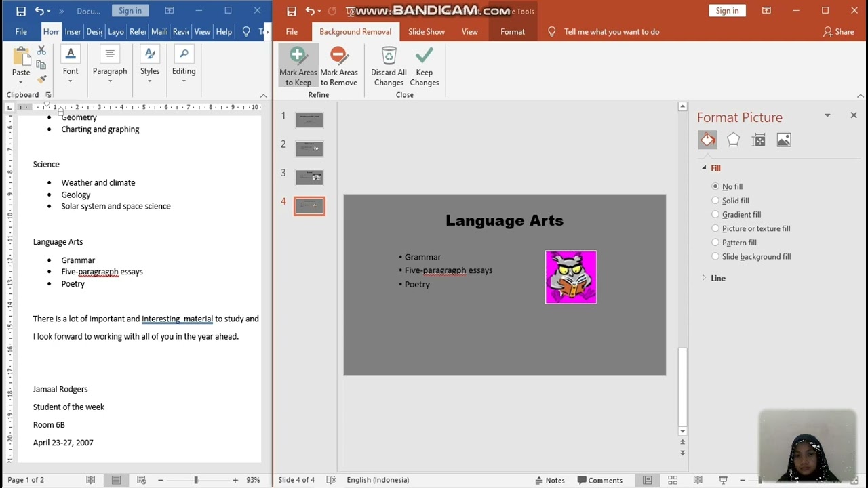Undo last action in PowerPoint
Screen dimensions: 868x488
(x=310, y=11)
